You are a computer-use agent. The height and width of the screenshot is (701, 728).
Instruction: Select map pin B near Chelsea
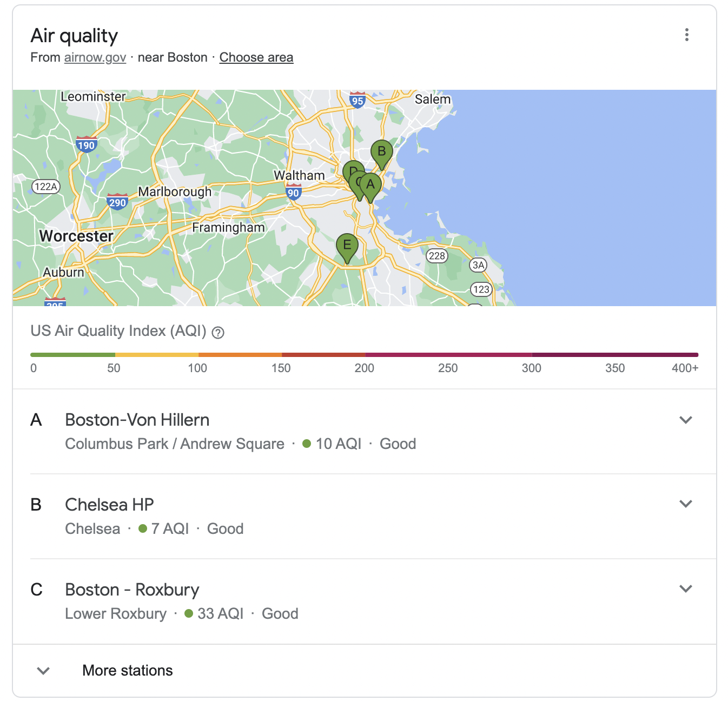[x=381, y=151]
